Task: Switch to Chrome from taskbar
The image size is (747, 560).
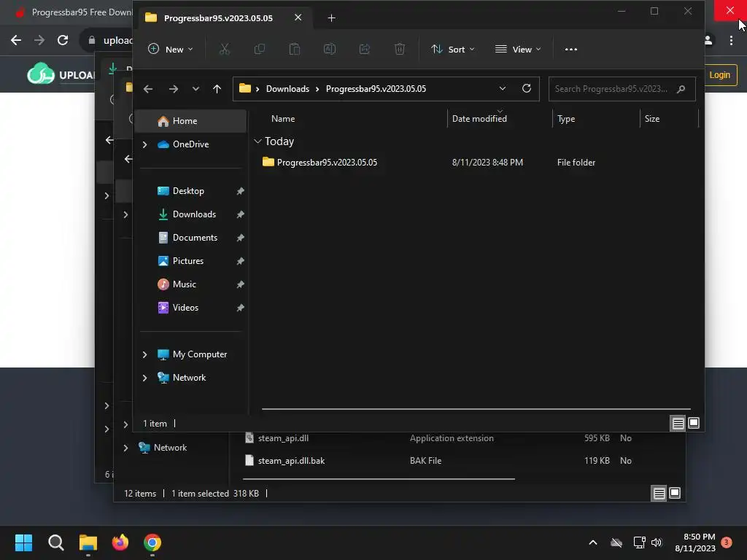Action: tap(152, 542)
